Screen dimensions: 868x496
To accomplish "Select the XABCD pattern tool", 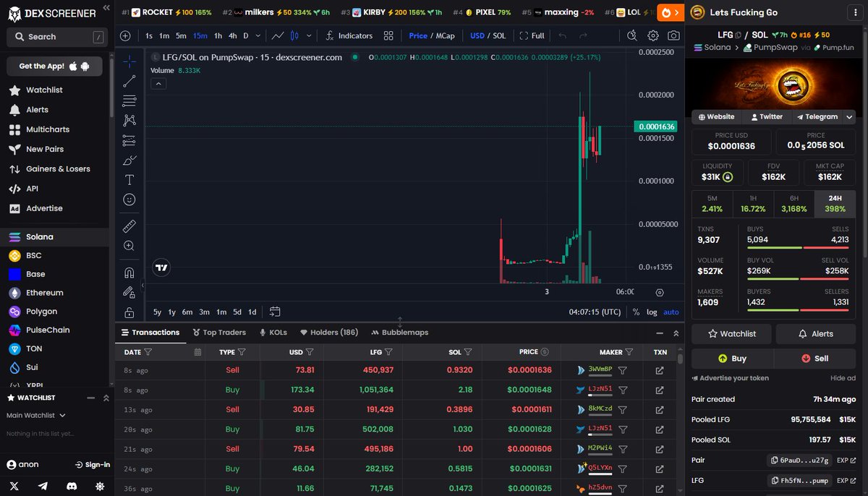I will [x=129, y=120].
